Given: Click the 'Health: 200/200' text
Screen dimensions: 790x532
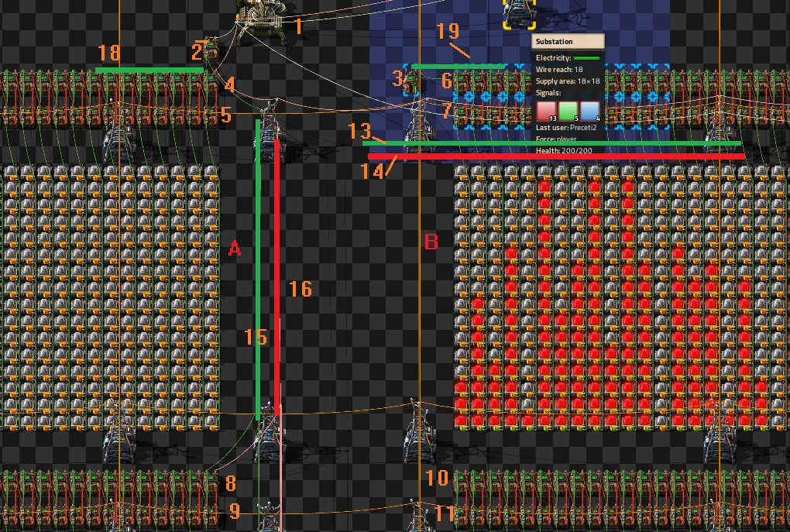Looking at the screenshot, I should tap(564, 151).
